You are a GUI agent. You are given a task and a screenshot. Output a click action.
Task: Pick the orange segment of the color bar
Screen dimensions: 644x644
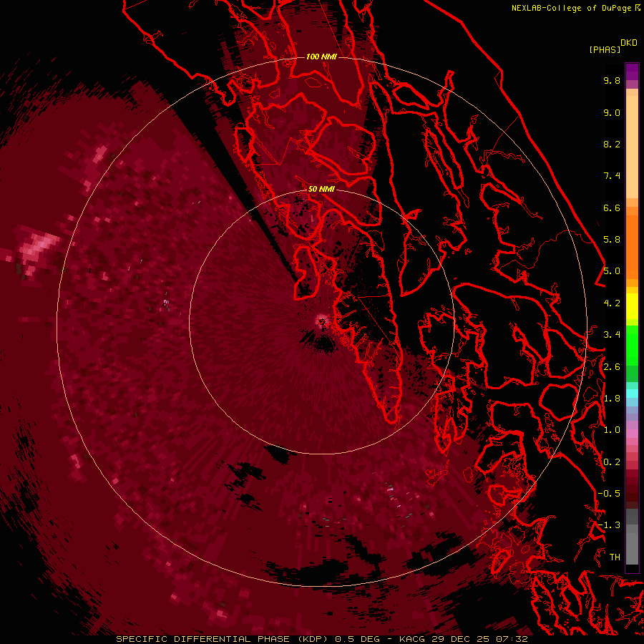click(x=632, y=246)
